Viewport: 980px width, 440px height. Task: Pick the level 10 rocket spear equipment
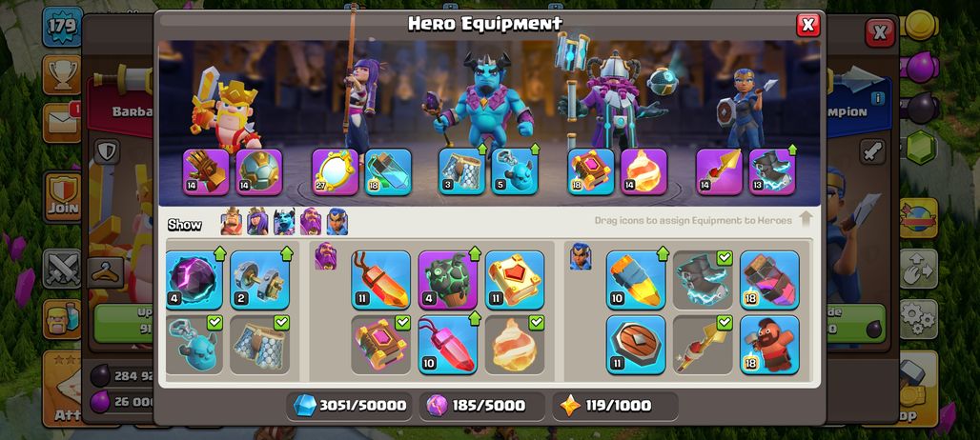tap(636, 280)
